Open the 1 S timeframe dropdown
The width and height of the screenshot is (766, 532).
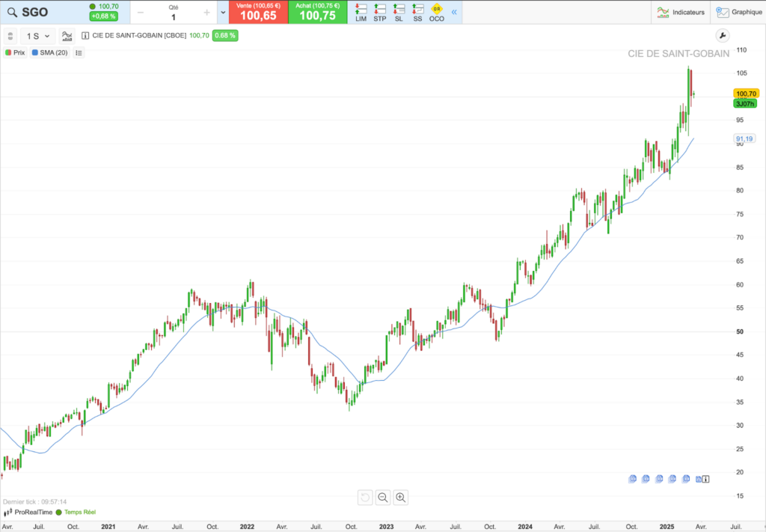tap(38, 36)
